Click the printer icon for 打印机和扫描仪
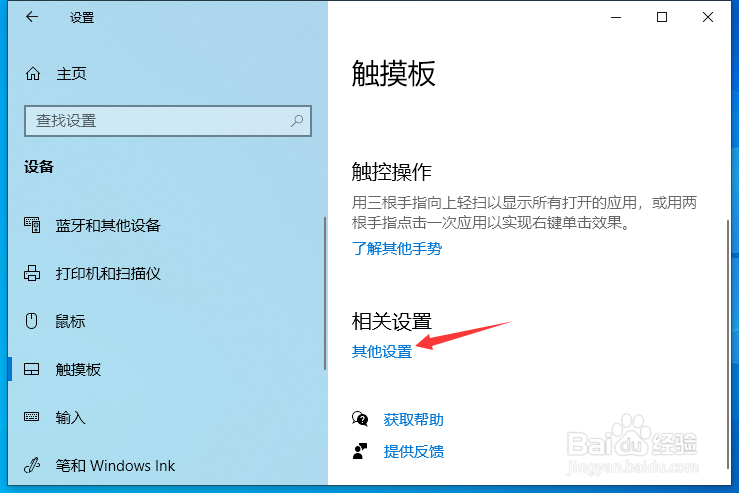This screenshot has height=493, width=739. click(x=32, y=273)
